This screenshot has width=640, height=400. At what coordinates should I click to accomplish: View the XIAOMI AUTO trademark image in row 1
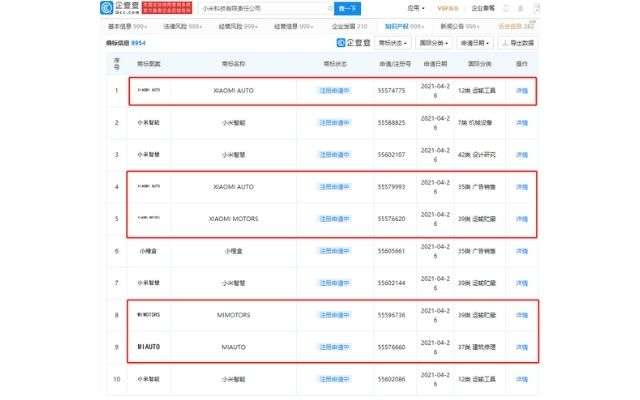pyautogui.click(x=149, y=90)
